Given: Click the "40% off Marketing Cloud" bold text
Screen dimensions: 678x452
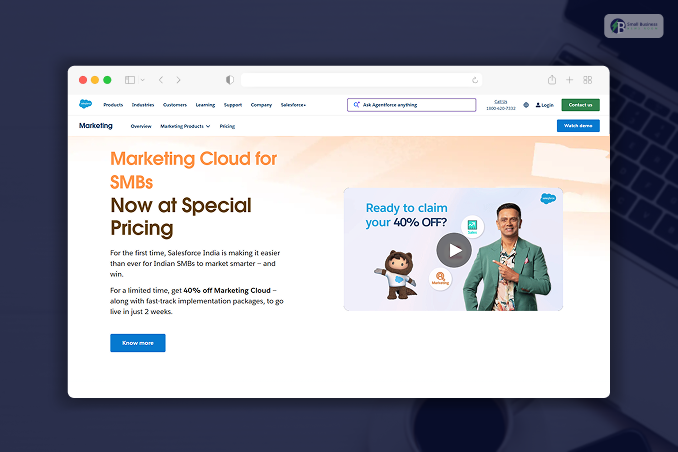Looking at the screenshot, I should coord(227,290).
